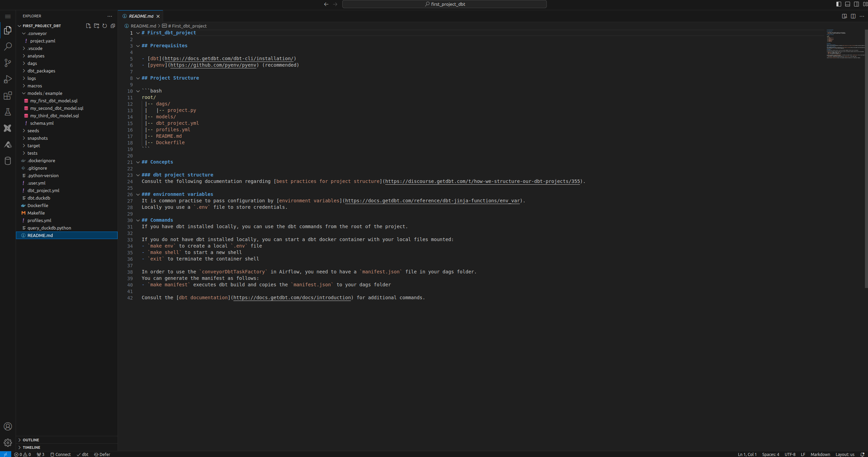Open the Extensions view

click(8, 96)
